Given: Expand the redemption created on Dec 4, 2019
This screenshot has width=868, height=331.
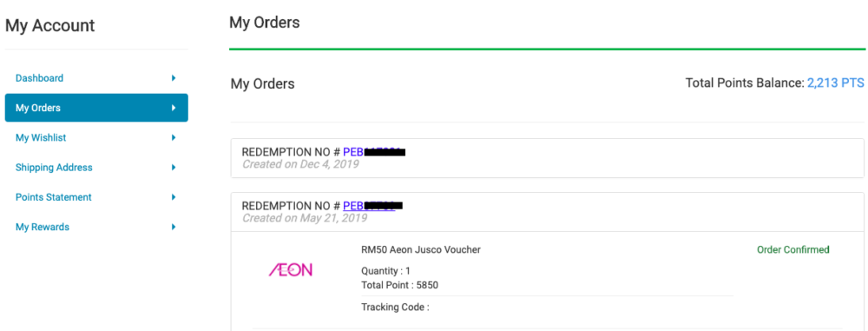Looking at the screenshot, I should pos(547,158).
